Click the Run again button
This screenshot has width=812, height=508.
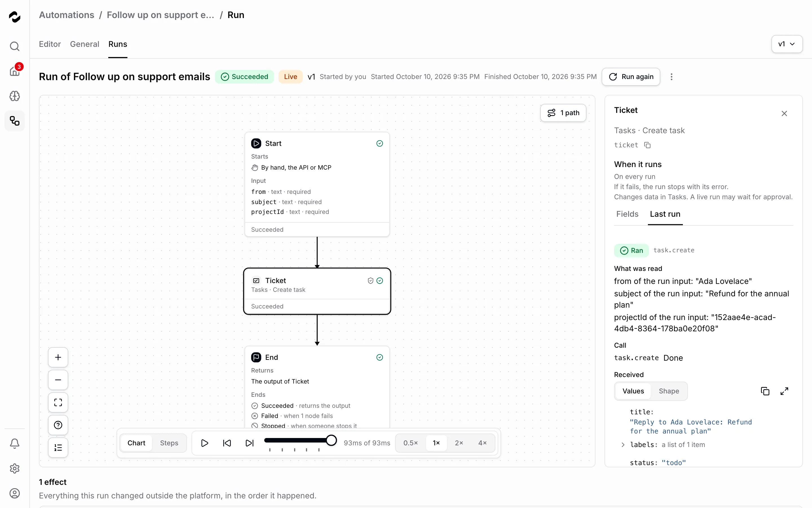point(631,76)
